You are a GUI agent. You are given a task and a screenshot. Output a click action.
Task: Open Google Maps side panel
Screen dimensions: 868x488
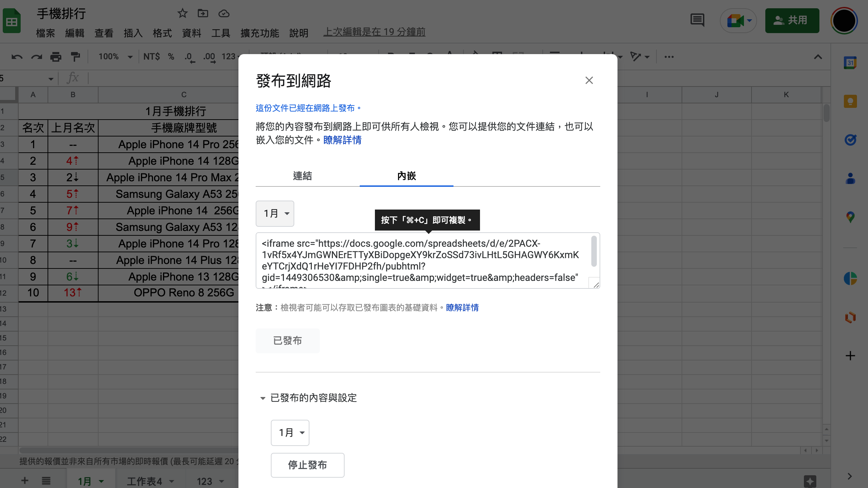(x=850, y=217)
